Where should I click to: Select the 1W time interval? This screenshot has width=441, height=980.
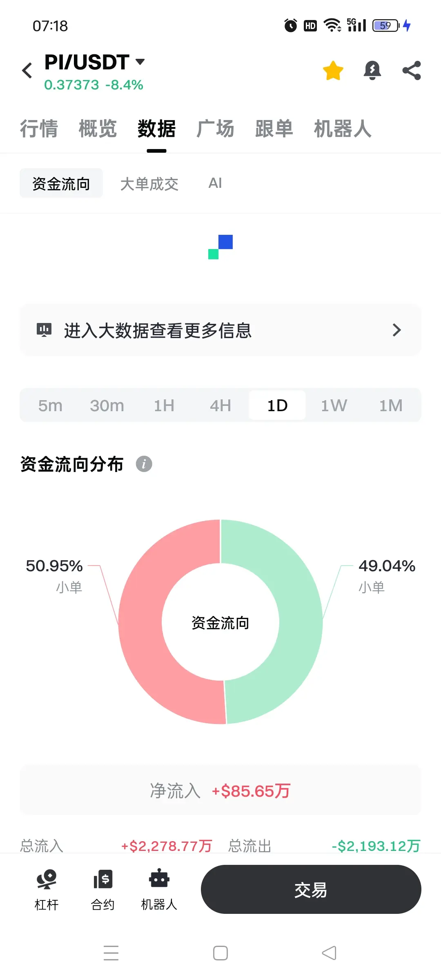[x=334, y=405]
